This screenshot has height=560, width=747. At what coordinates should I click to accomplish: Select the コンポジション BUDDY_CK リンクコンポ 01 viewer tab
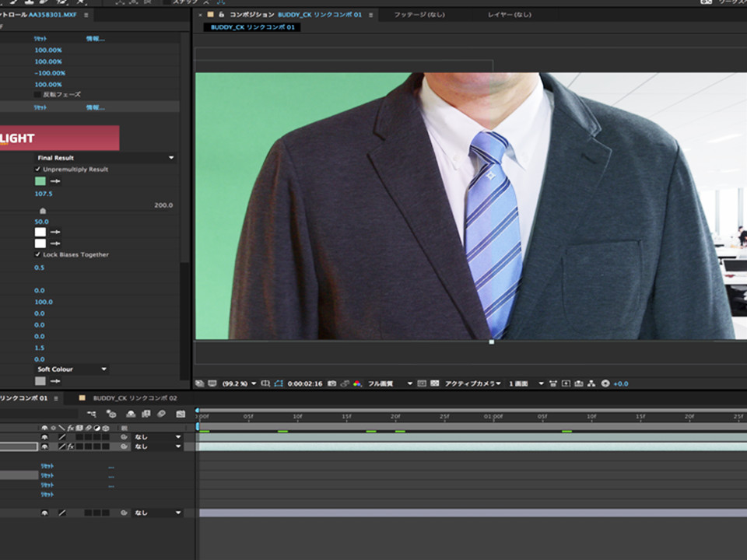point(296,15)
